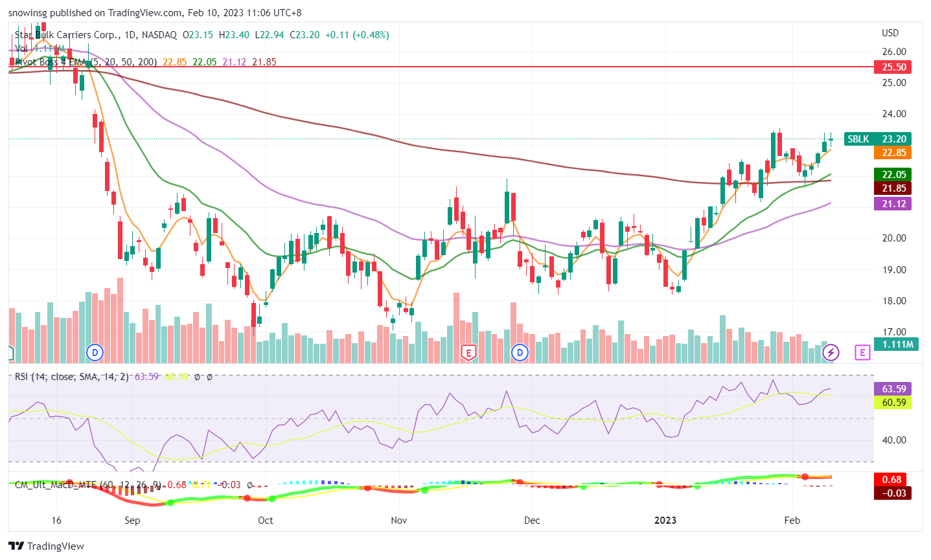931x560 pixels.
Task: Click the 16 date label on the time axis
Action: pos(56,521)
